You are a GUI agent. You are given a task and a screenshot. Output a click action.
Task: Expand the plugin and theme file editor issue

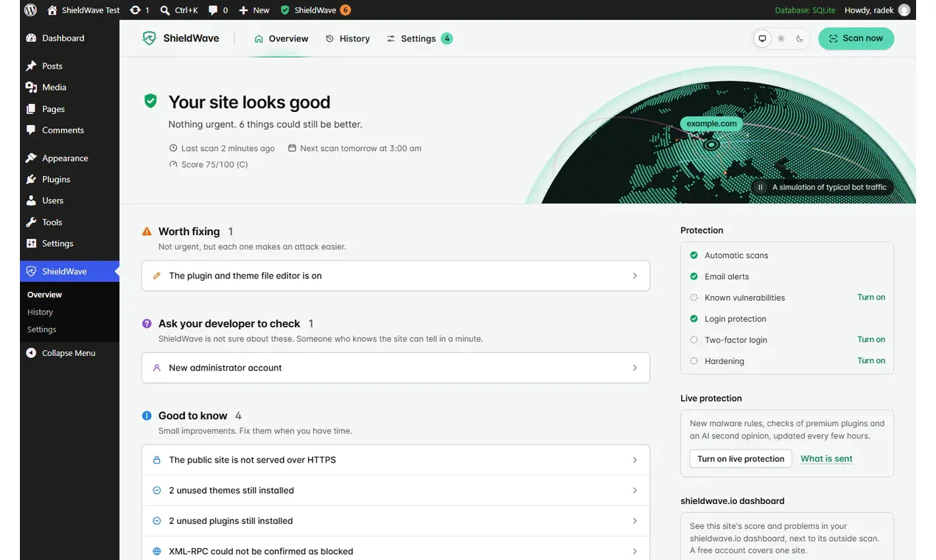pyautogui.click(x=396, y=276)
